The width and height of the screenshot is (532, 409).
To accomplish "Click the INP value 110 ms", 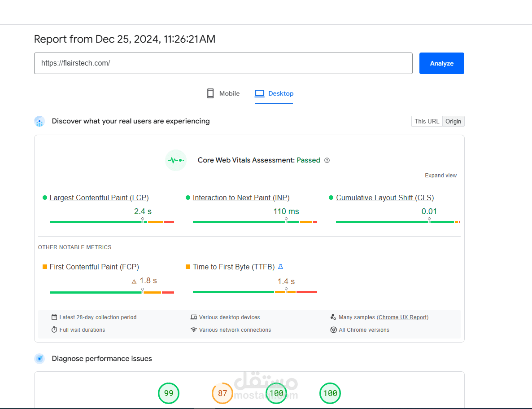I will (x=286, y=211).
